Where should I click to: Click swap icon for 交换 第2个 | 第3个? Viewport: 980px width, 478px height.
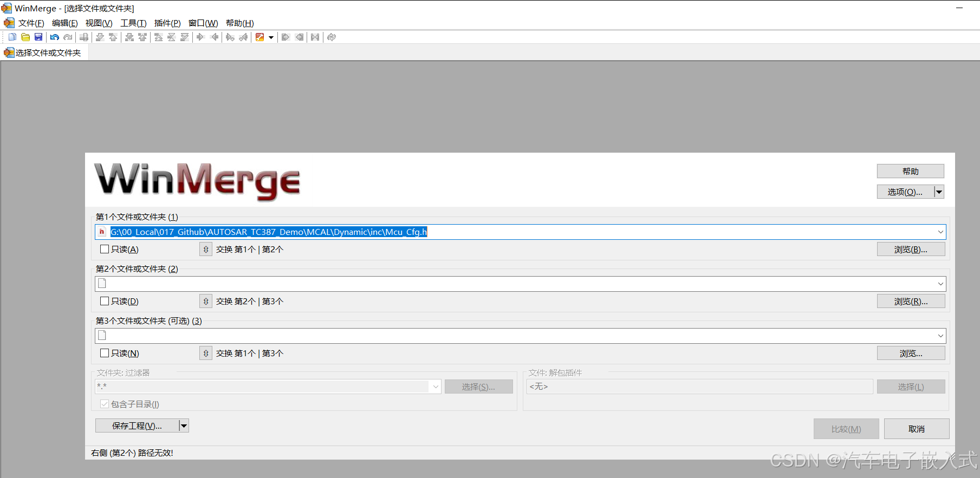(x=206, y=301)
